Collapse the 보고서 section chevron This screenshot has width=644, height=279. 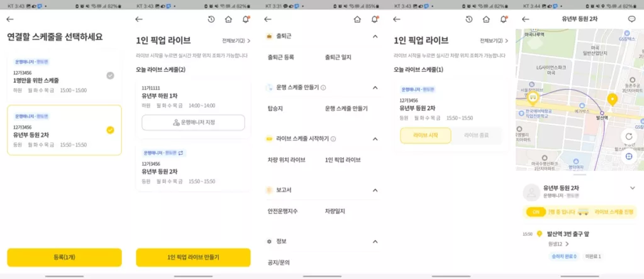pyautogui.click(x=375, y=190)
